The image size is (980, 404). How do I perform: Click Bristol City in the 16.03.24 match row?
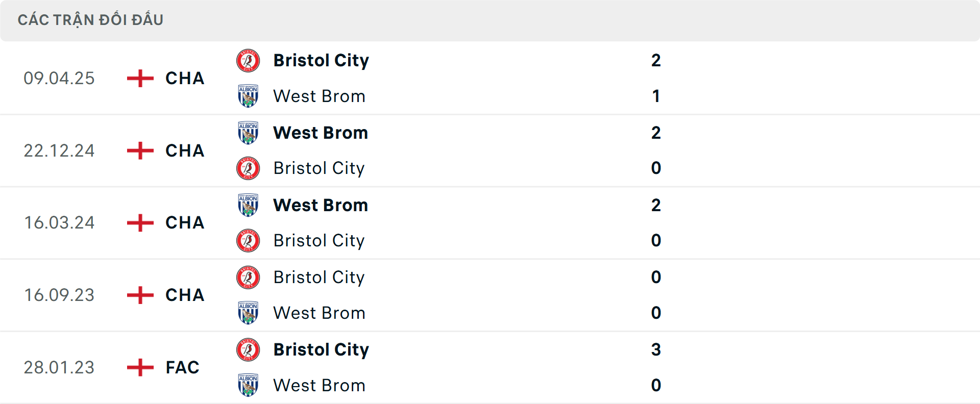320,240
